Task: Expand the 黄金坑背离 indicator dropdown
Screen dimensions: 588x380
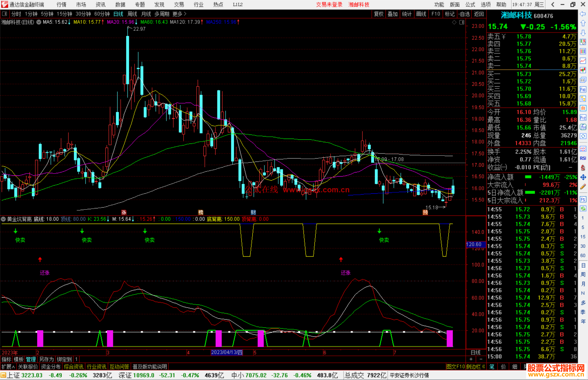Action: coord(4,219)
